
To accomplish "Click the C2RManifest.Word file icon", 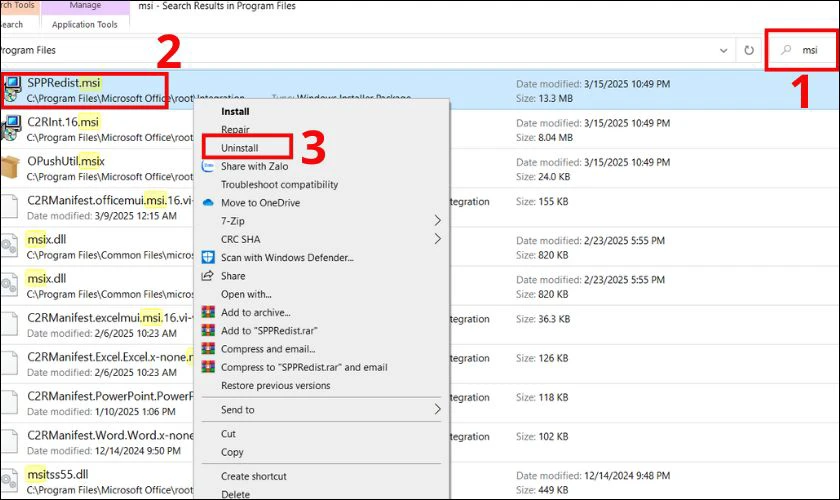I will 9,441.
